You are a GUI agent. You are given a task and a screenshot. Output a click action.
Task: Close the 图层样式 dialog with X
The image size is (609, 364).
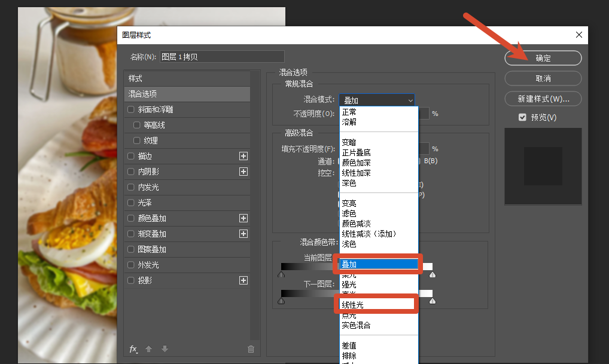point(578,35)
